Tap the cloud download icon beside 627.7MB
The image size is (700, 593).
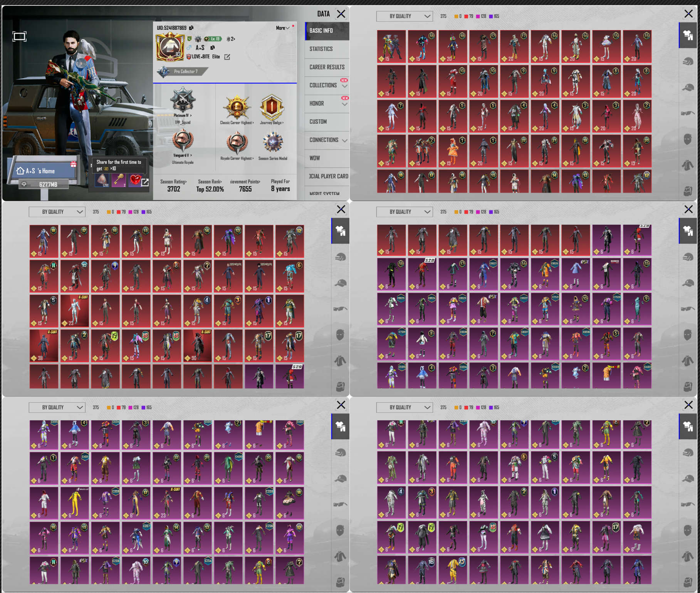click(24, 184)
